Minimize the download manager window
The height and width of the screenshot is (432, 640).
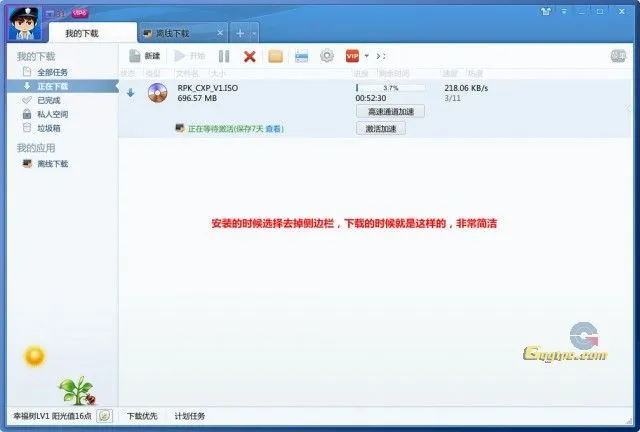(x=582, y=11)
